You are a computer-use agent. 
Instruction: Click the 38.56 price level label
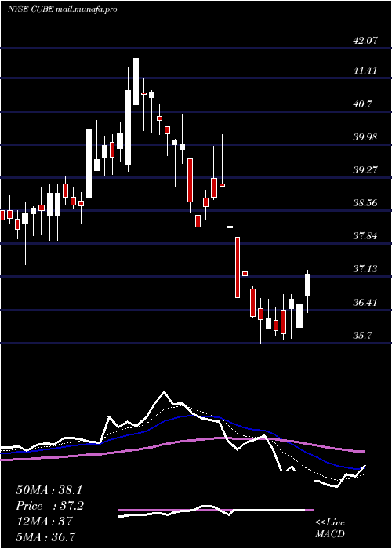365,203
